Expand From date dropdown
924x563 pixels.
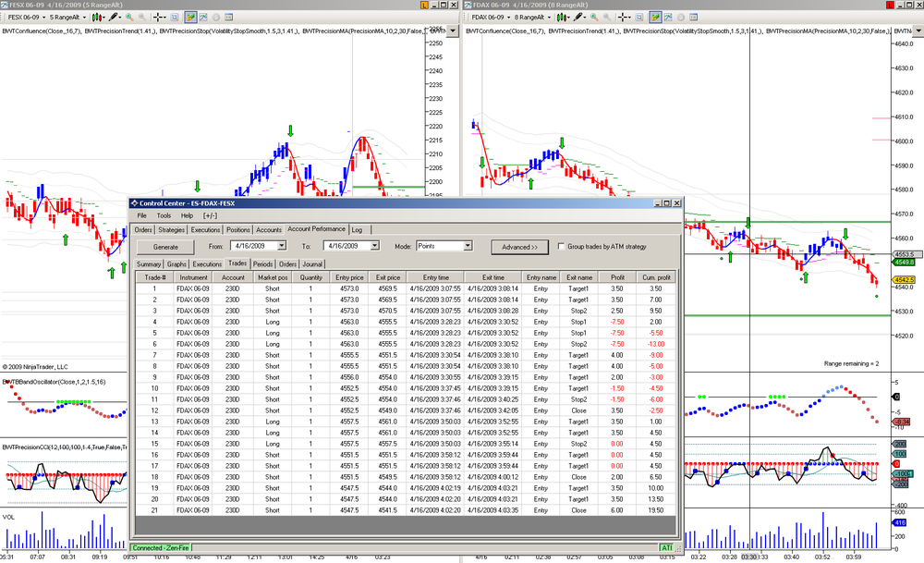(282, 246)
